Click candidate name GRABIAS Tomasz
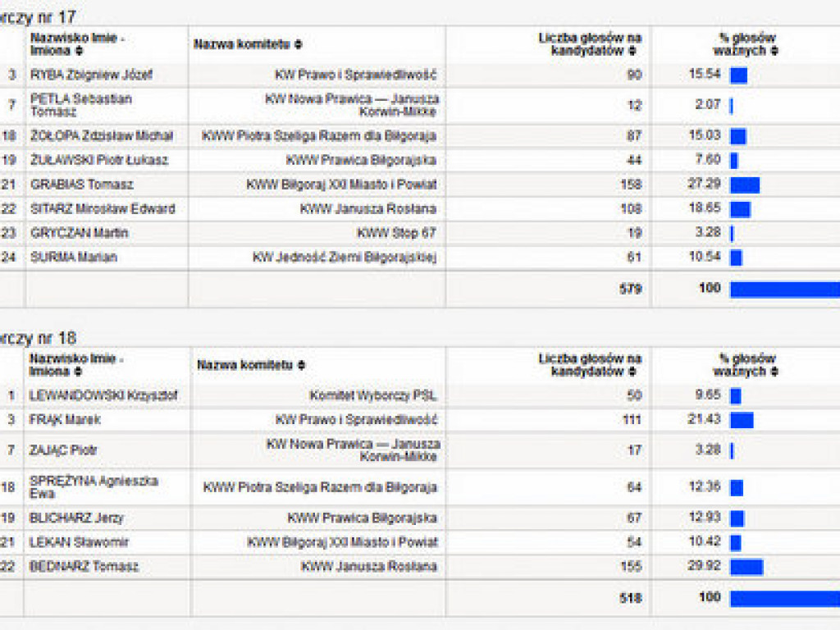Viewport: 840px width, 630px height. [x=82, y=185]
